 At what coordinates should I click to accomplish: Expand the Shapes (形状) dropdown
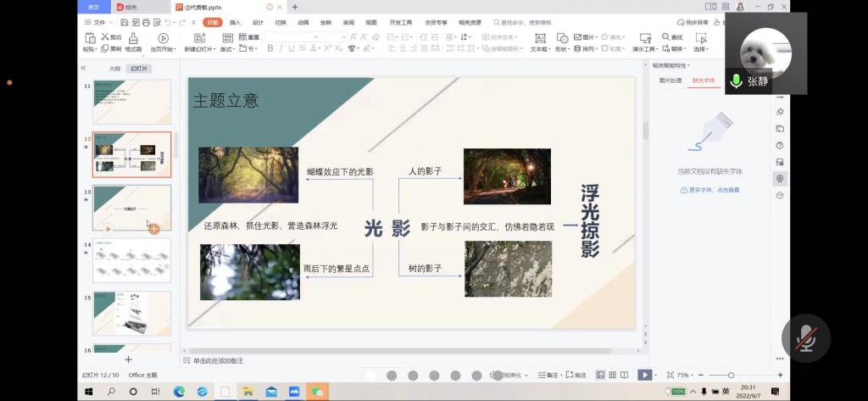coord(562,49)
